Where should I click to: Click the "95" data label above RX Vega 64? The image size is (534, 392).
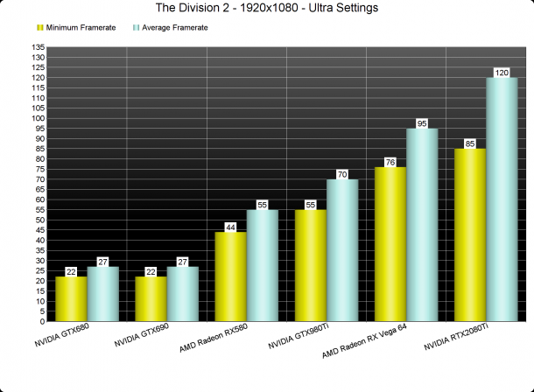point(422,123)
